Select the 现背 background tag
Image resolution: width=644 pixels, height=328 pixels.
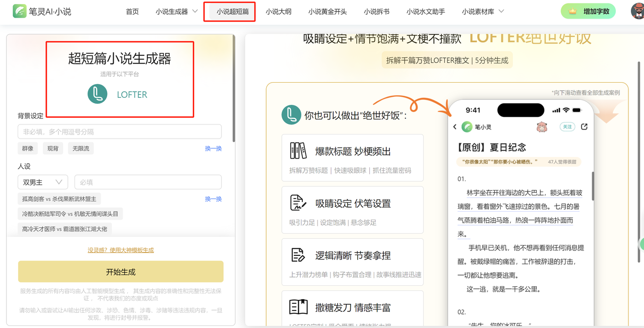[53, 149]
